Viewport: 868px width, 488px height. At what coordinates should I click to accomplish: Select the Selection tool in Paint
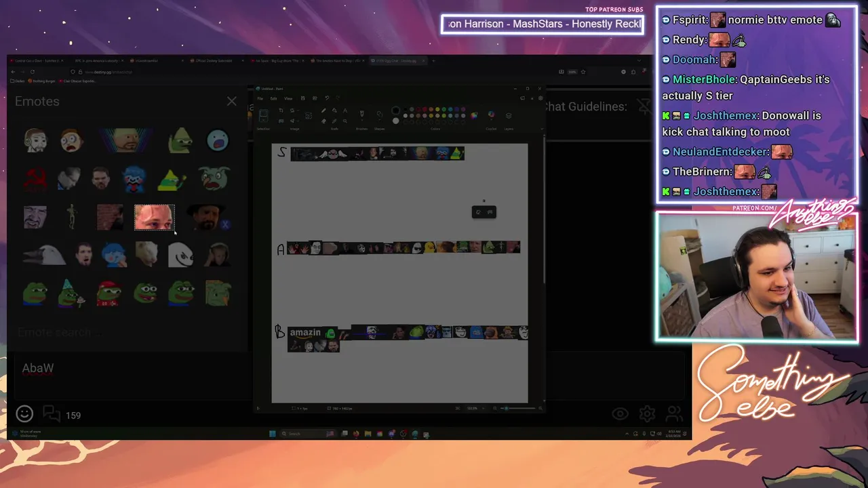point(264,115)
